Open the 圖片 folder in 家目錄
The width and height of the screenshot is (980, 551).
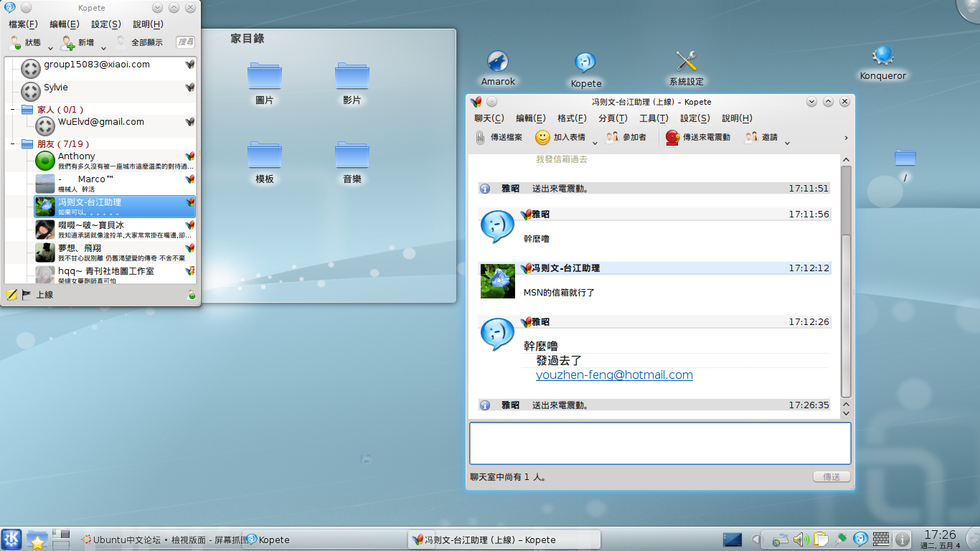point(265,85)
